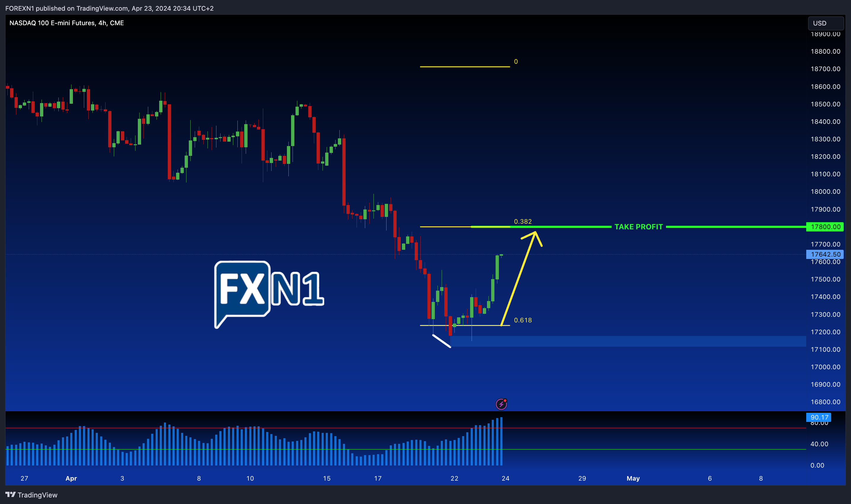This screenshot has height=504, width=851.
Task: Click the blue support zone rectangle
Action: tap(628, 341)
